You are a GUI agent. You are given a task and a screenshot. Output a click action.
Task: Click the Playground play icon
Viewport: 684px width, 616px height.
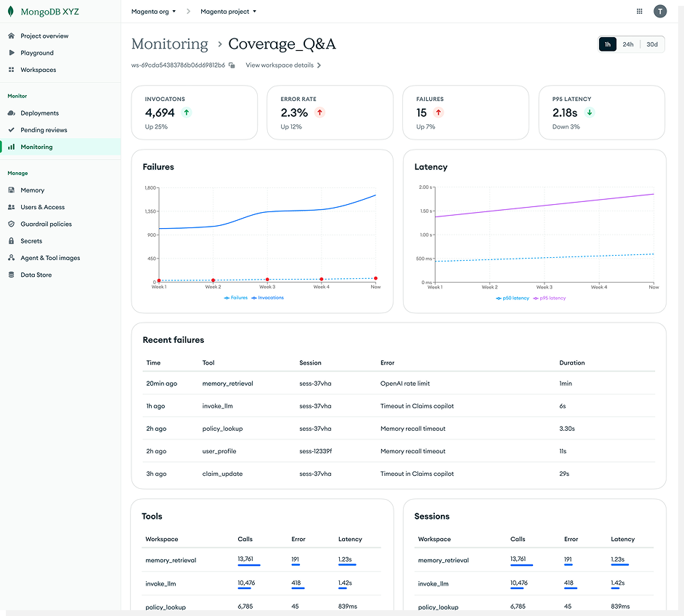[x=12, y=53]
